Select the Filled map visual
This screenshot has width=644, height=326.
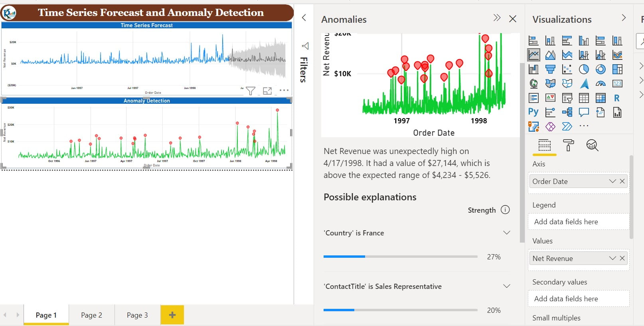pyautogui.click(x=550, y=84)
